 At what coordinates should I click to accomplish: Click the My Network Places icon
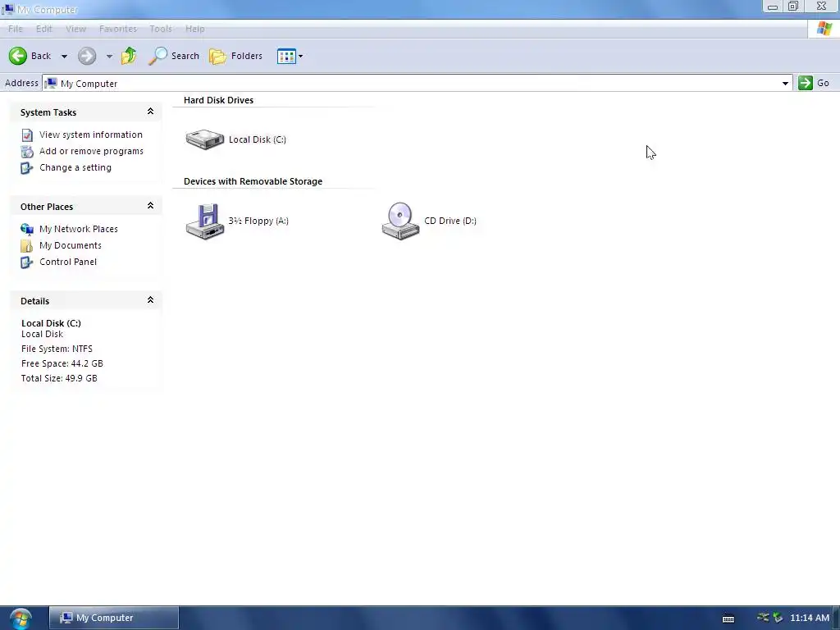click(x=27, y=230)
